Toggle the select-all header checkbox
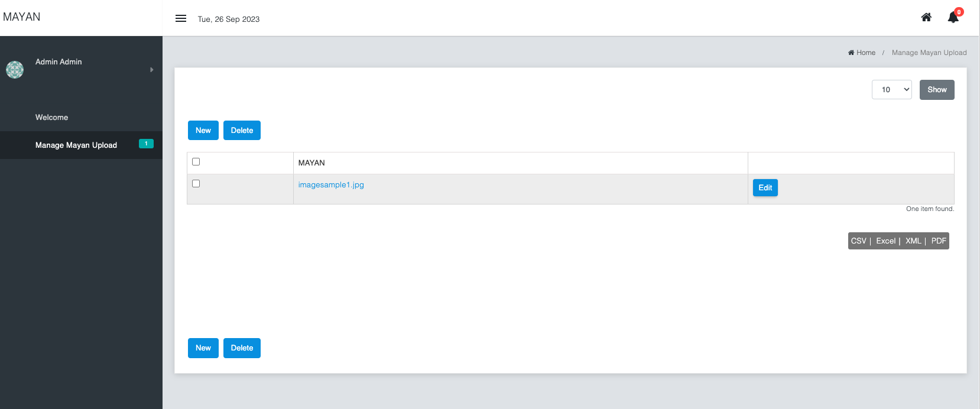The height and width of the screenshot is (409, 980). coord(196,161)
